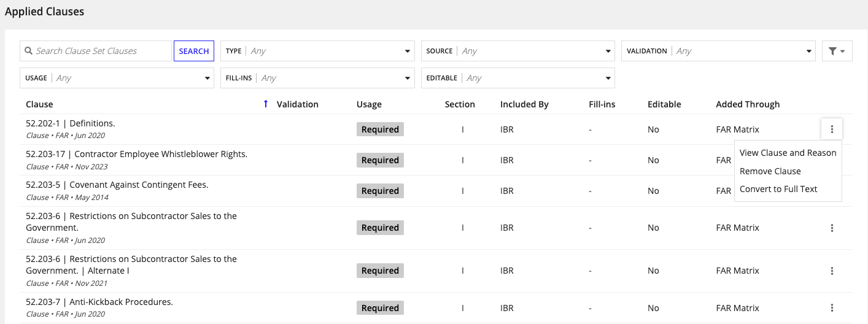The width and height of the screenshot is (868, 324).
Task: Select clause 52.202-1 | Definitions.
Action: click(71, 123)
